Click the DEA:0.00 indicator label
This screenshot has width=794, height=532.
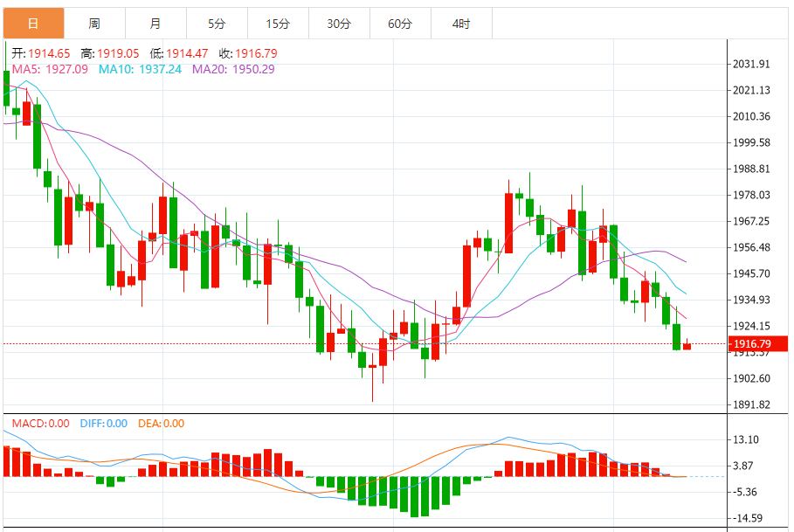161,424
